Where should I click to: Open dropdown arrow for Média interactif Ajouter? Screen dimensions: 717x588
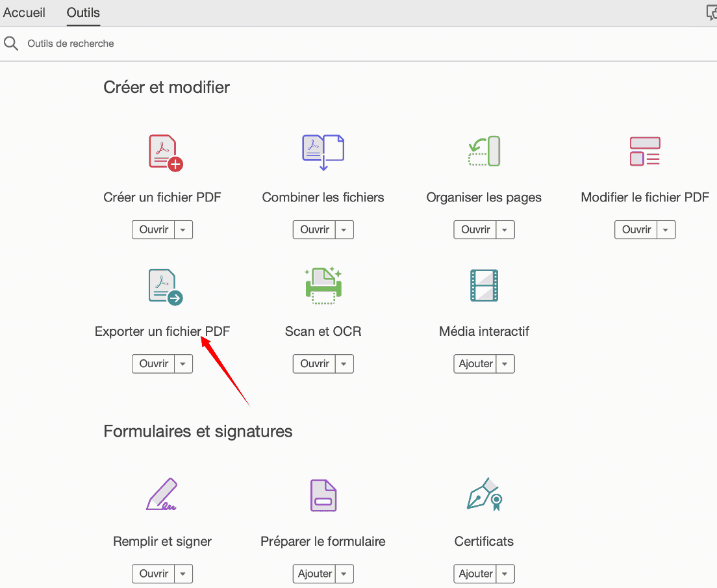(505, 364)
